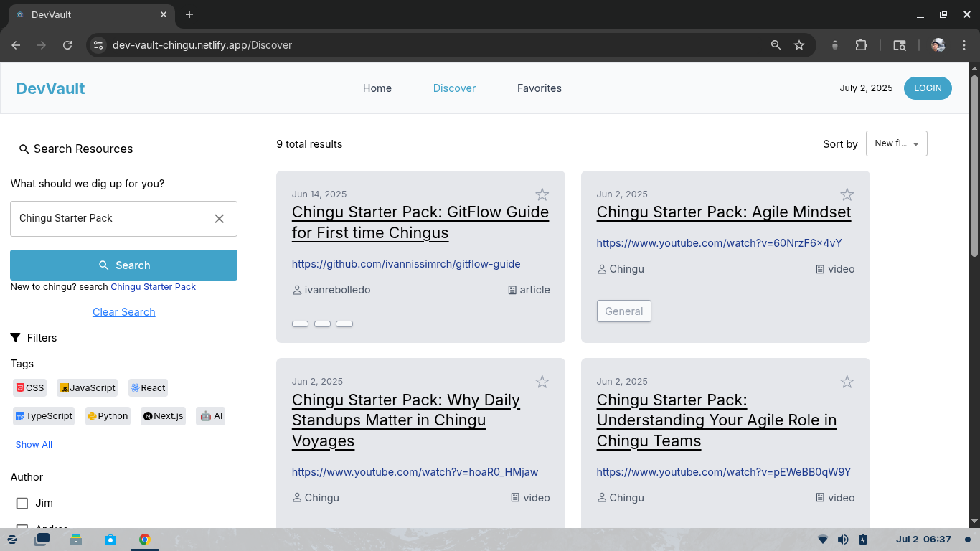
Task: Click the browser Forward arrow
Action: [x=42, y=45]
